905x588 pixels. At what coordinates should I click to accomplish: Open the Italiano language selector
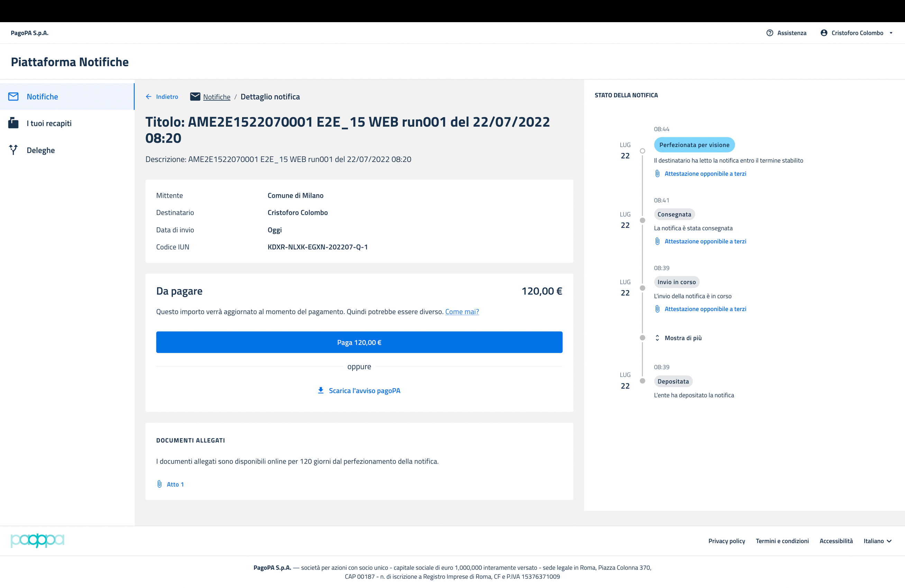pos(877,541)
